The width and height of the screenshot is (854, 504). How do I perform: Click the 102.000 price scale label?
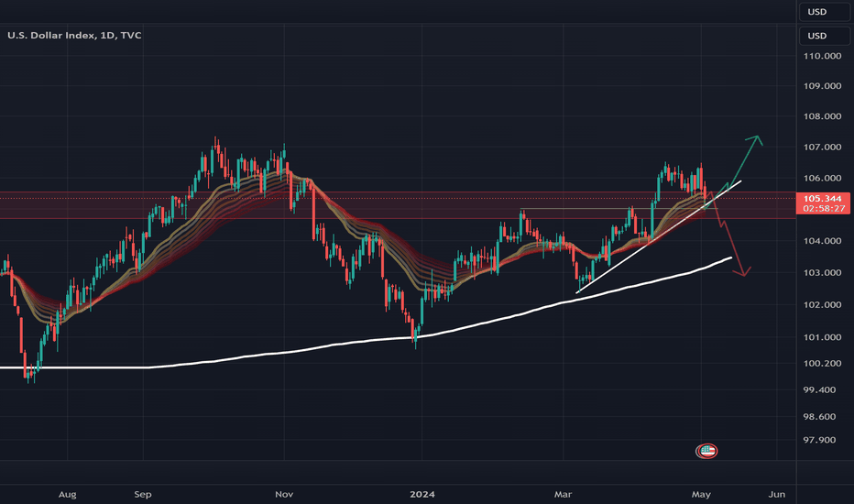823,304
